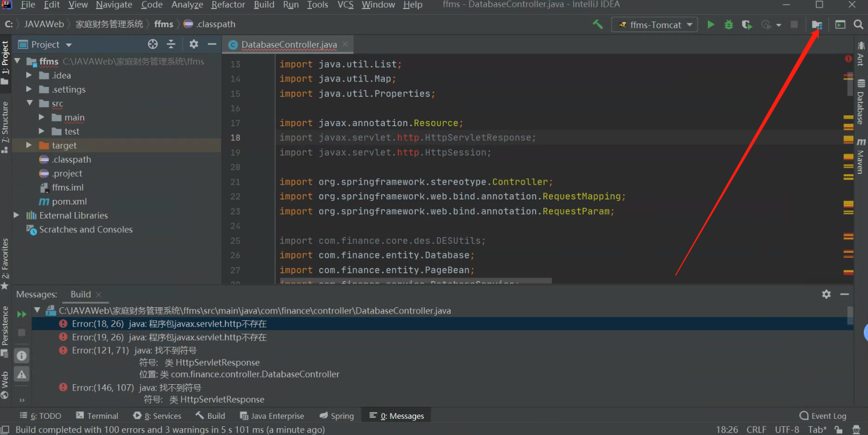The height and width of the screenshot is (435, 868).
Task: Click the 18:26 caret position indicator
Action: coord(727,429)
